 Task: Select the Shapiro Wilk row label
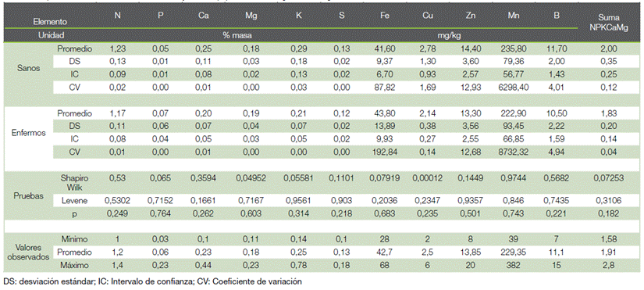(x=75, y=182)
